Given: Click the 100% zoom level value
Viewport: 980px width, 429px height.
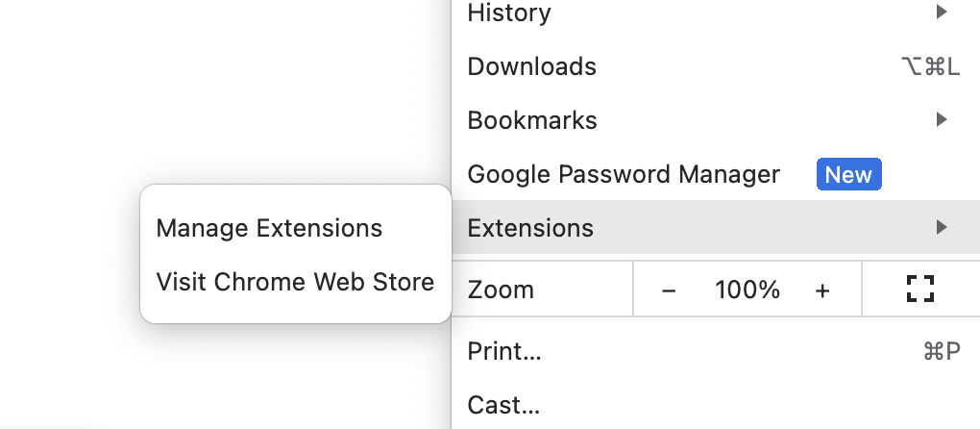Looking at the screenshot, I should click(747, 290).
